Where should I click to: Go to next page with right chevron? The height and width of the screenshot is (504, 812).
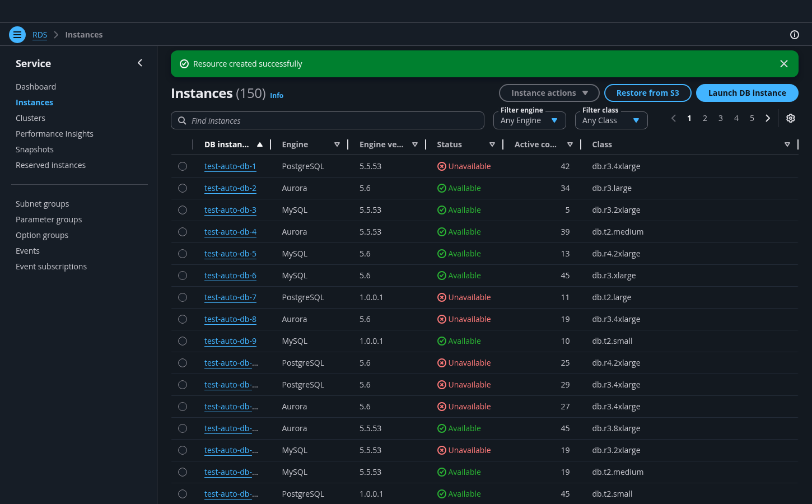[x=768, y=118]
